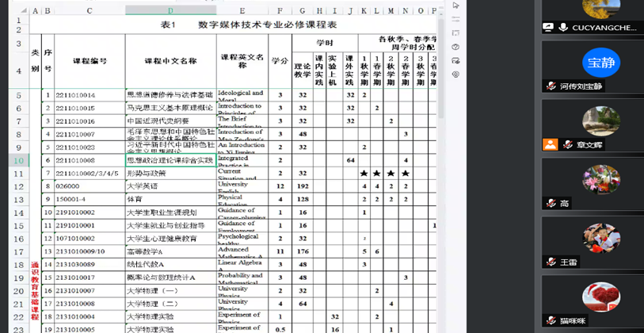644x333 pixels.
Task: Click the muted microphone icon of 猫咪咪
Action: (x=551, y=320)
